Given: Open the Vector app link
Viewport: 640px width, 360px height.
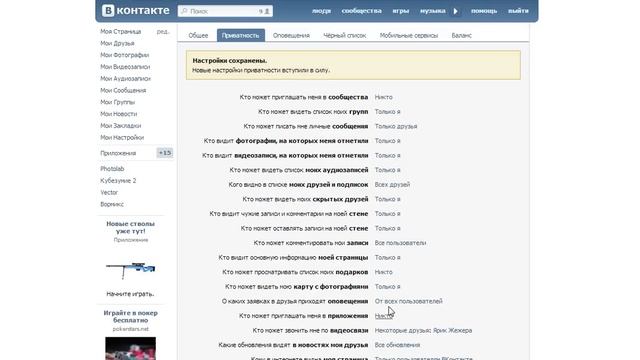Looking at the screenshot, I should point(109,193).
